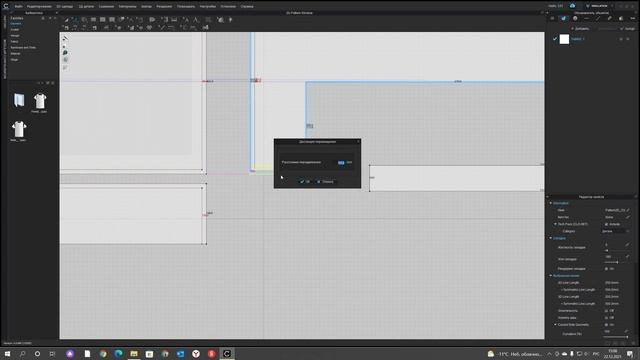Switch to the CLO app taskbar icon
The image size is (640, 360).
227,353
